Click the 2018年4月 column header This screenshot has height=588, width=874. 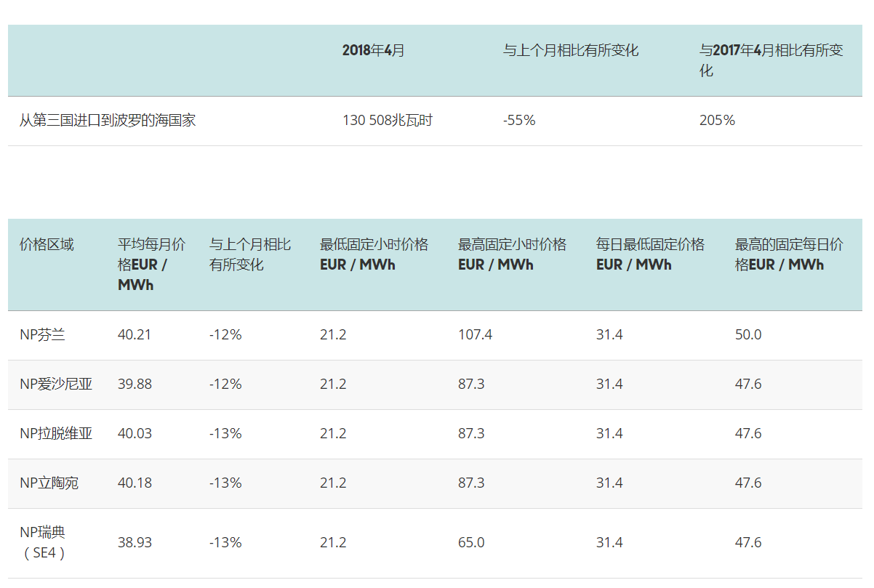tap(373, 51)
